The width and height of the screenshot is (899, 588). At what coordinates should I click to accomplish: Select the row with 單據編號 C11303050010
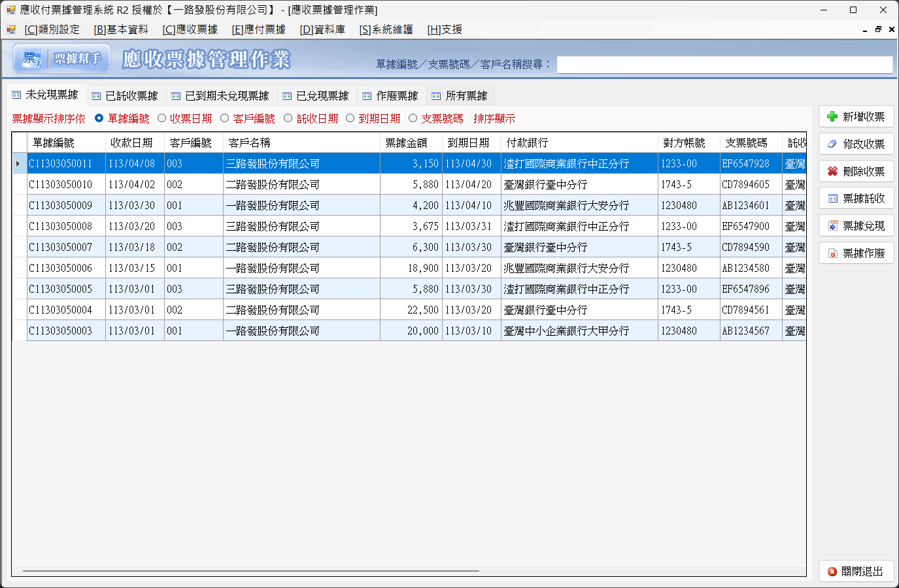409,184
